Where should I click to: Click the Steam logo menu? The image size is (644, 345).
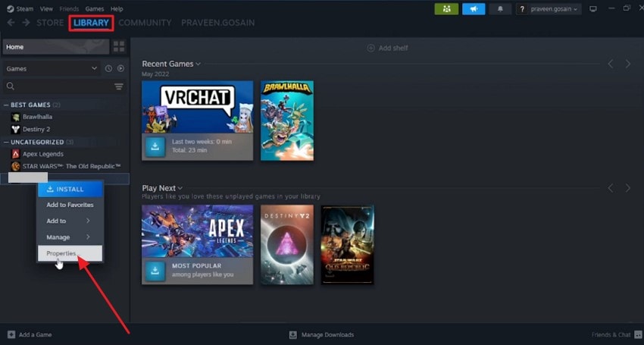coord(11,8)
